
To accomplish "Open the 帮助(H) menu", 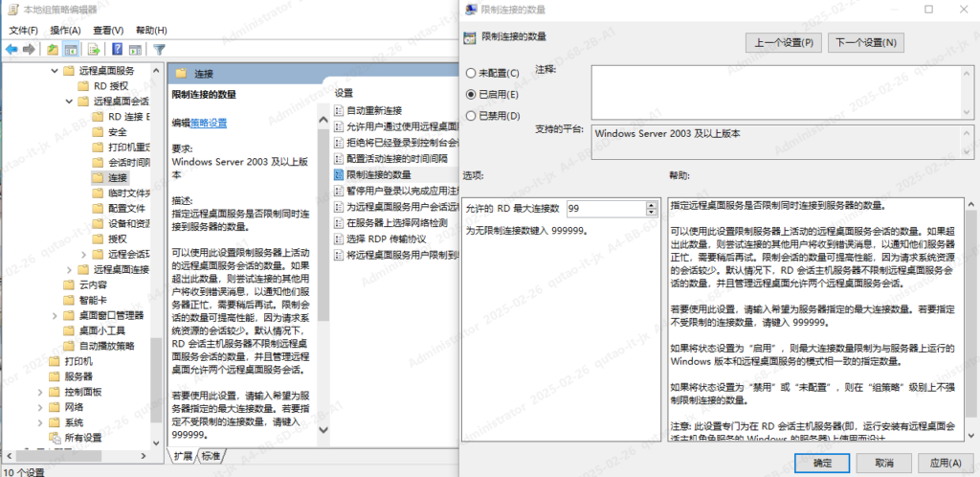I will pos(151,30).
